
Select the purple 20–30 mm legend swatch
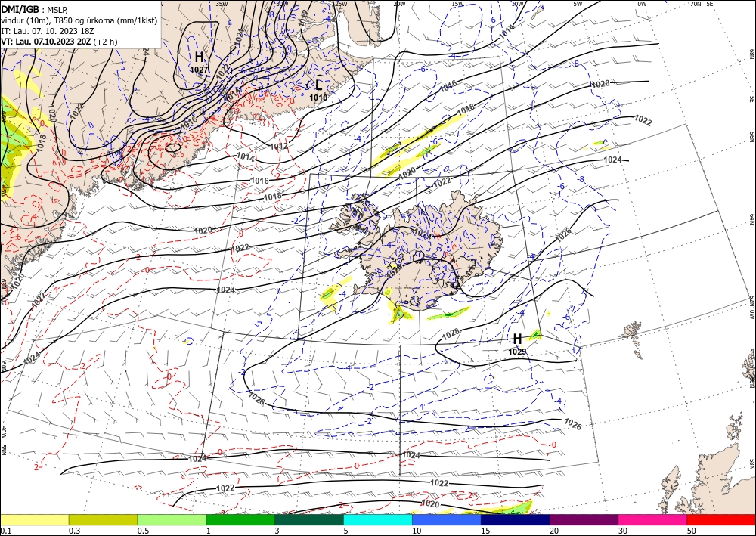click(584, 519)
